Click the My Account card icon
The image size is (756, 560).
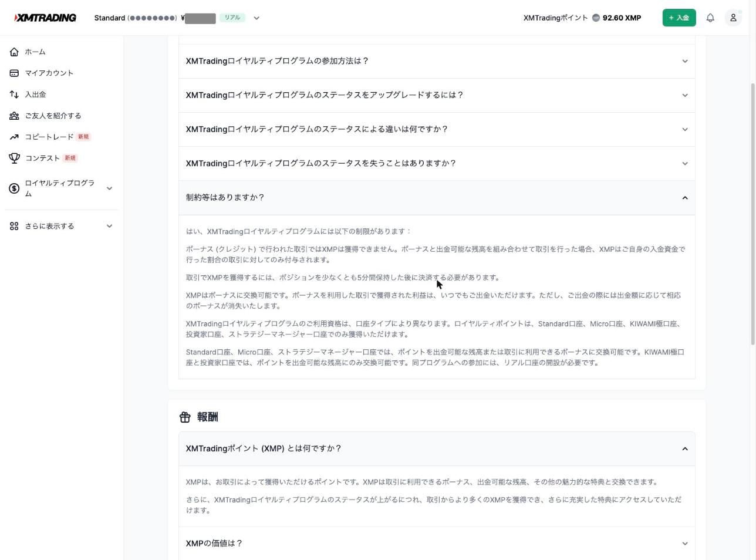click(x=14, y=73)
